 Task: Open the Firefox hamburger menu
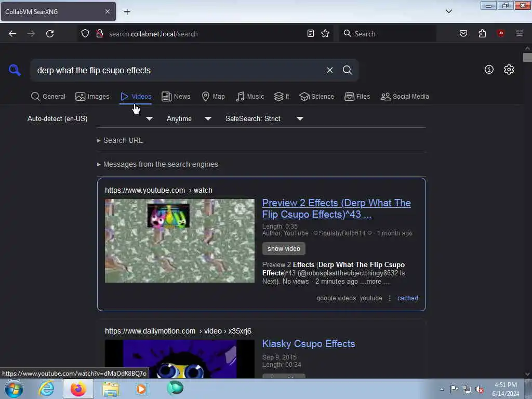pos(520,33)
